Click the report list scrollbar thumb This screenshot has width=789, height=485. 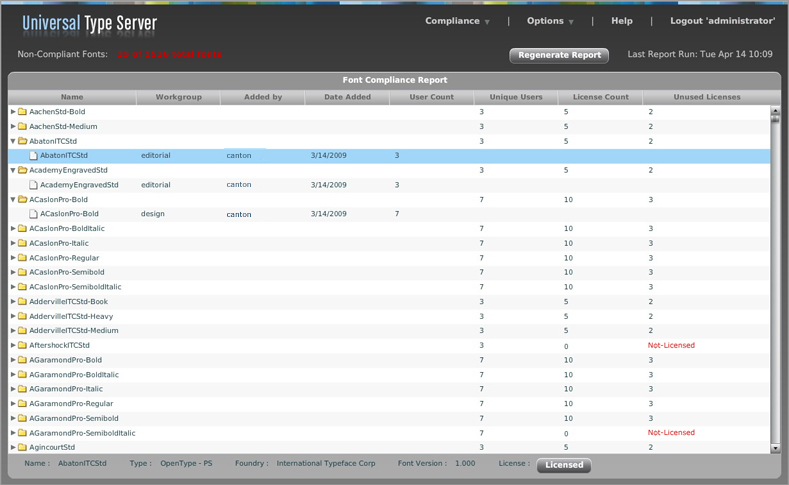pyautogui.click(x=775, y=119)
